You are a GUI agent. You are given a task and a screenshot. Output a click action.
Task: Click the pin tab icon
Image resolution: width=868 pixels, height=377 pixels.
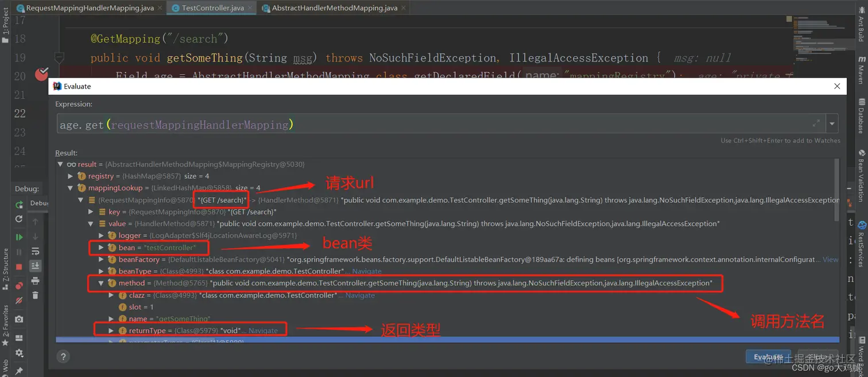coord(19,371)
